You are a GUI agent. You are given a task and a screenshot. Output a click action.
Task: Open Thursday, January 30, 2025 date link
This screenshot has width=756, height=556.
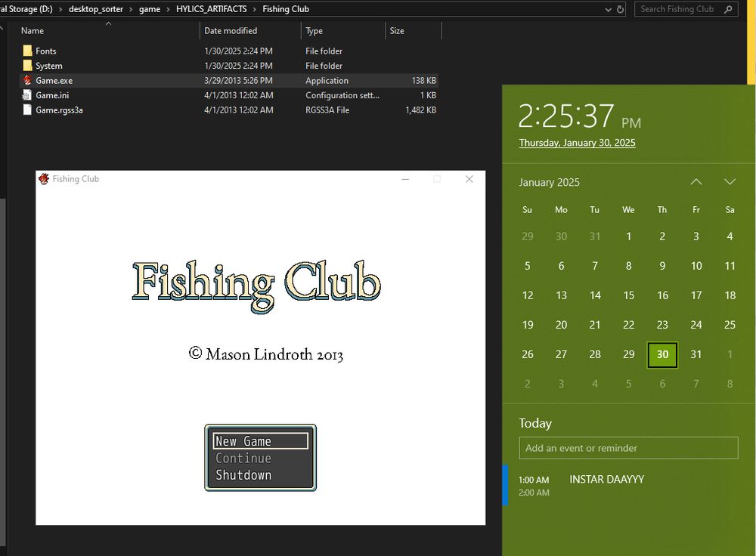pos(577,143)
